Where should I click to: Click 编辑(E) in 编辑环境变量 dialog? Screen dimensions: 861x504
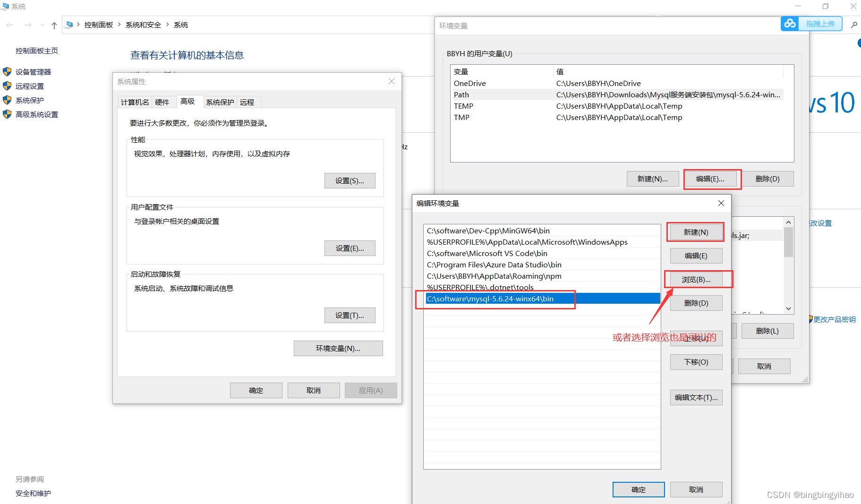696,256
